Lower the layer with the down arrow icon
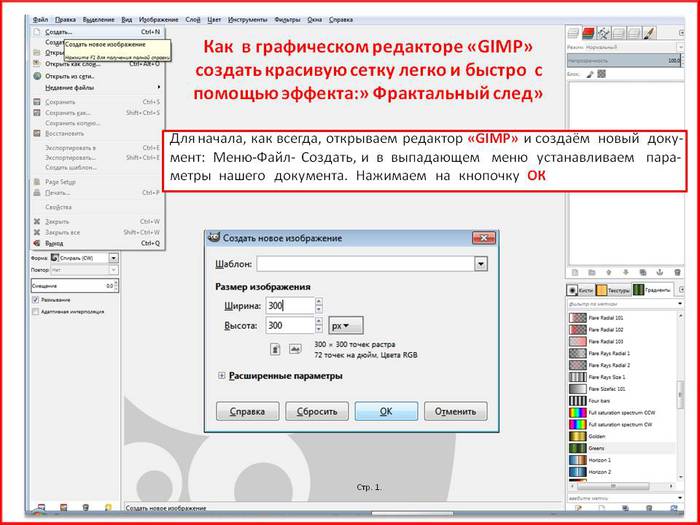The width and height of the screenshot is (700, 525). [x=625, y=272]
